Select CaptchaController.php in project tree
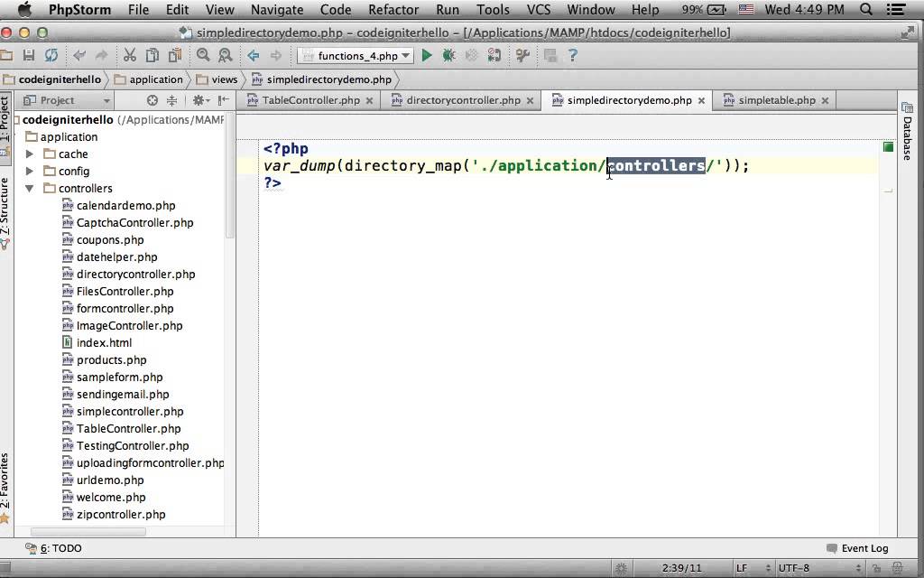 [x=135, y=222]
